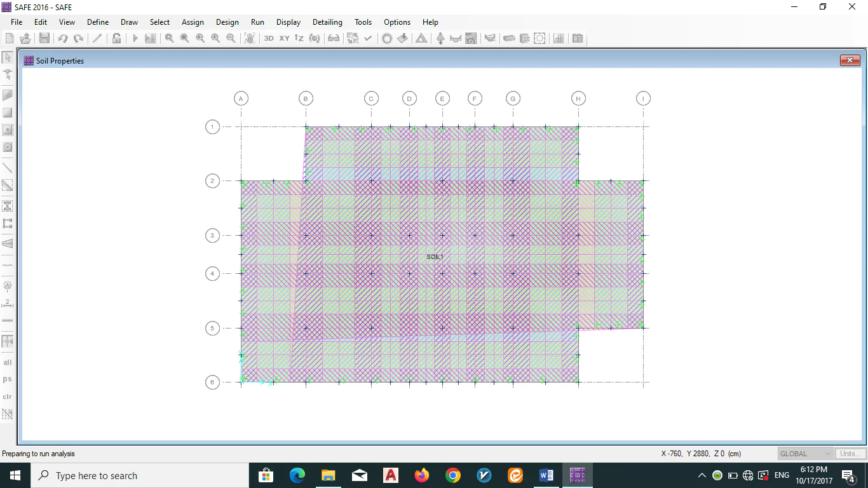
Task: Open the GLOBAL coordinate system dropdown
Action: (x=805, y=454)
